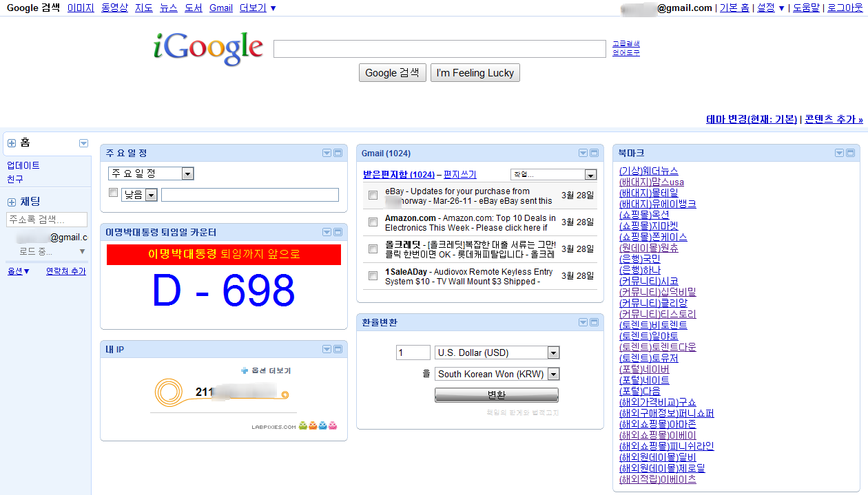Go to 동영상 in the top bar
868x495 pixels.
point(114,8)
